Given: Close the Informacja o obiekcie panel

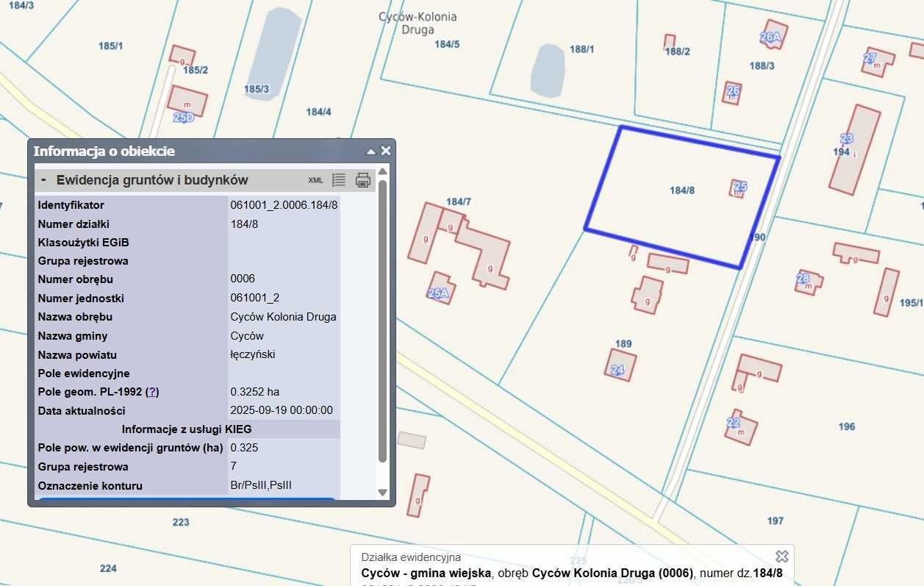Looking at the screenshot, I should [x=386, y=151].
